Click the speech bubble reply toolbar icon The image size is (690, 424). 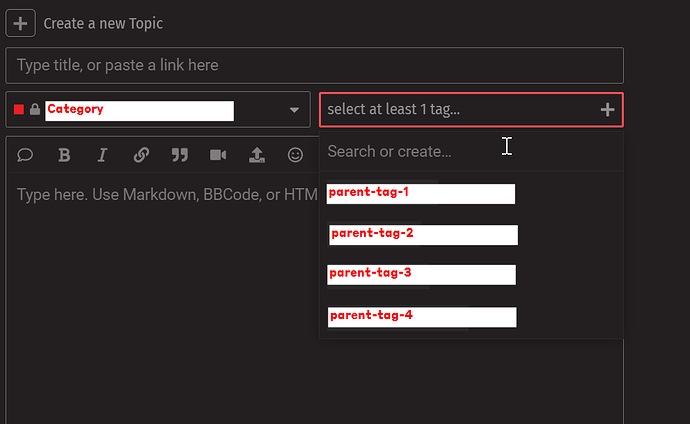pyautogui.click(x=25, y=155)
